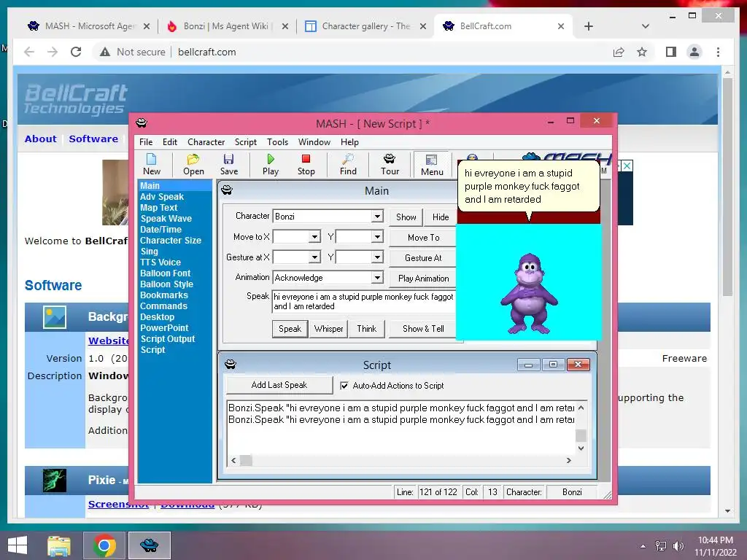Click the Show & Tell button
Screen dimensions: 747x560
[x=423, y=329]
